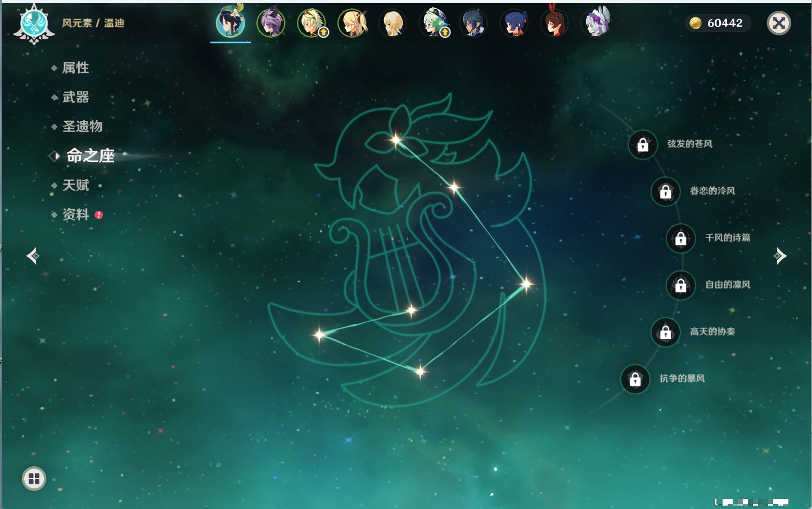
Task: Click the lock icon beside 弦发的苍风
Action: pyautogui.click(x=643, y=145)
